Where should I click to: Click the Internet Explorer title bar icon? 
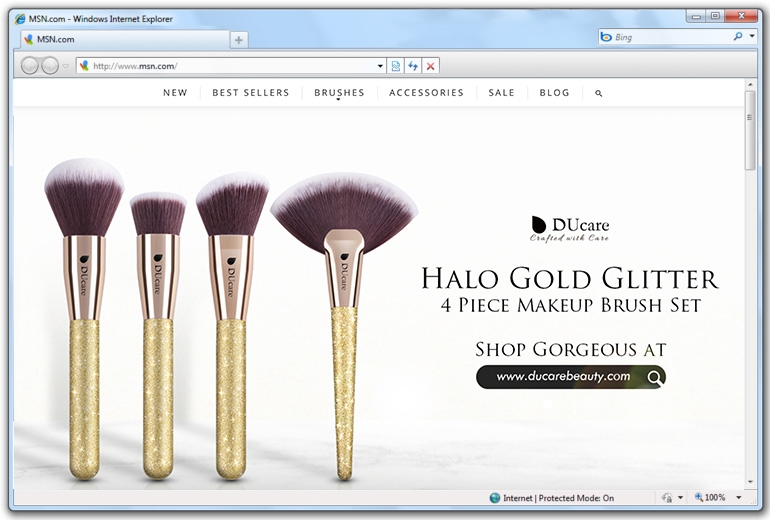point(20,19)
